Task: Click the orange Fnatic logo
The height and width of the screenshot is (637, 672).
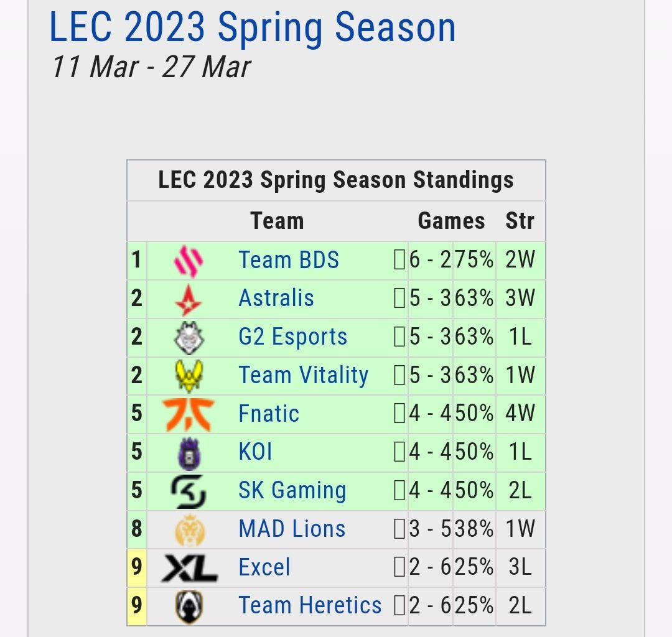Action: point(189,414)
